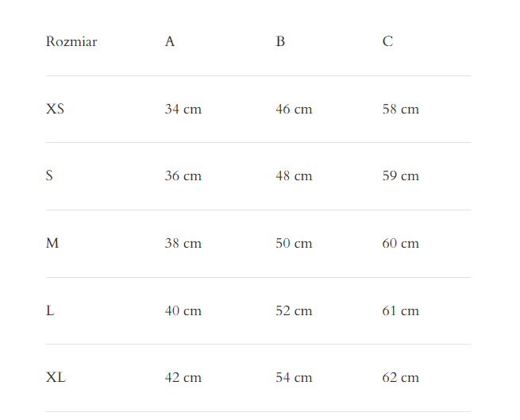Select the S size row label
The height and width of the screenshot is (420, 520).
[49, 175]
